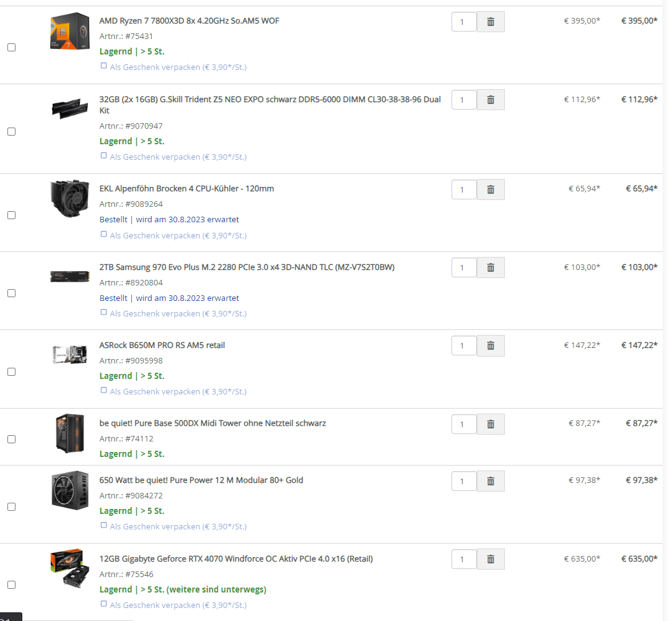Select Samsung 970 Evo Plus row checkbox

(x=12, y=293)
